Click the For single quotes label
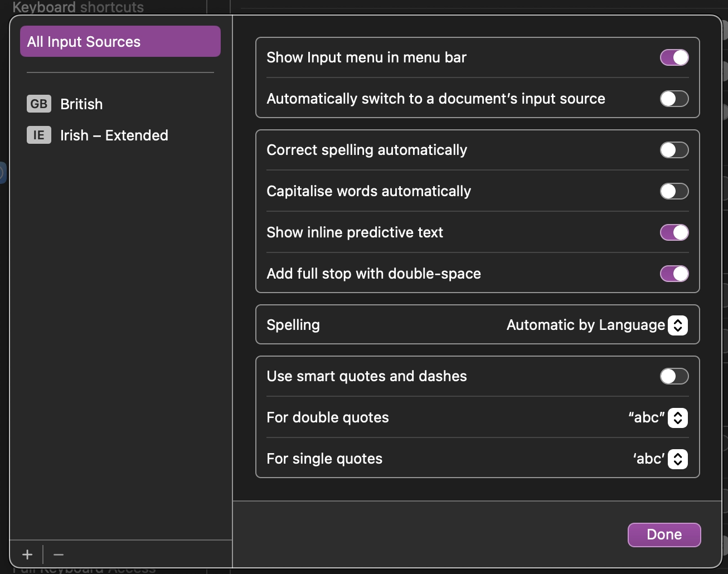 coord(324,459)
